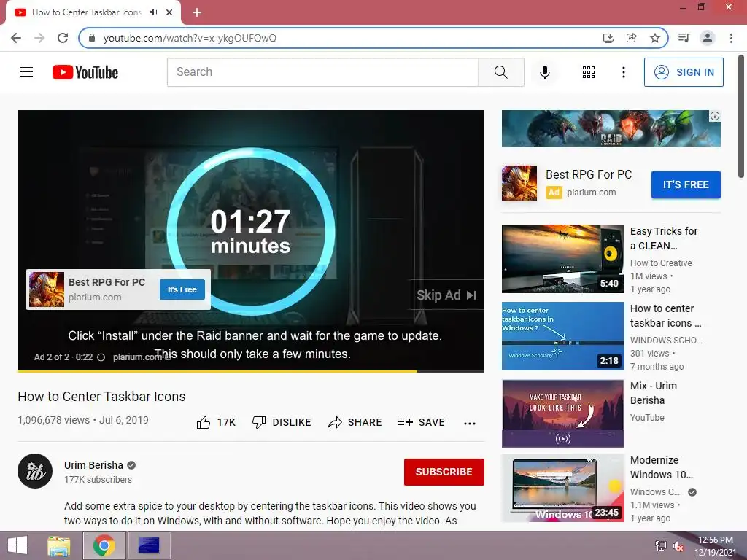The width and height of the screenshot is (747, 560).
Task: Click Best RPG For PC overlay thumbnail
Action: pyautogui.click(x=46, y=289)
